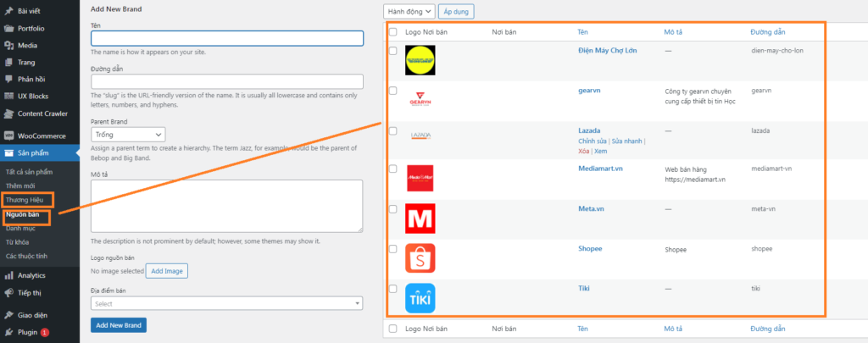Screen dimensions: 868x343
Task: Focus the Đường dẫn slug input field
Action: tap(227, 81)
